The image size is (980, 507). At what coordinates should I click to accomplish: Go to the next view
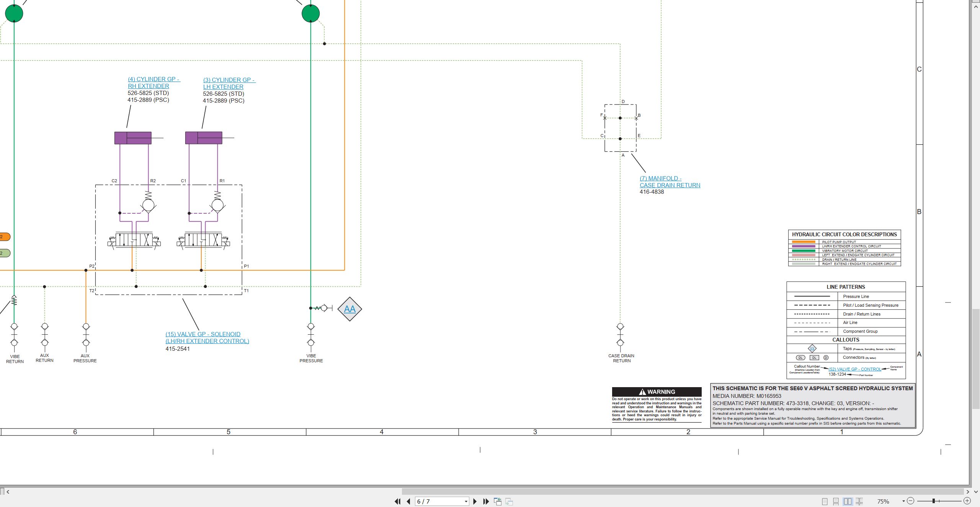[x=509, y=501]
